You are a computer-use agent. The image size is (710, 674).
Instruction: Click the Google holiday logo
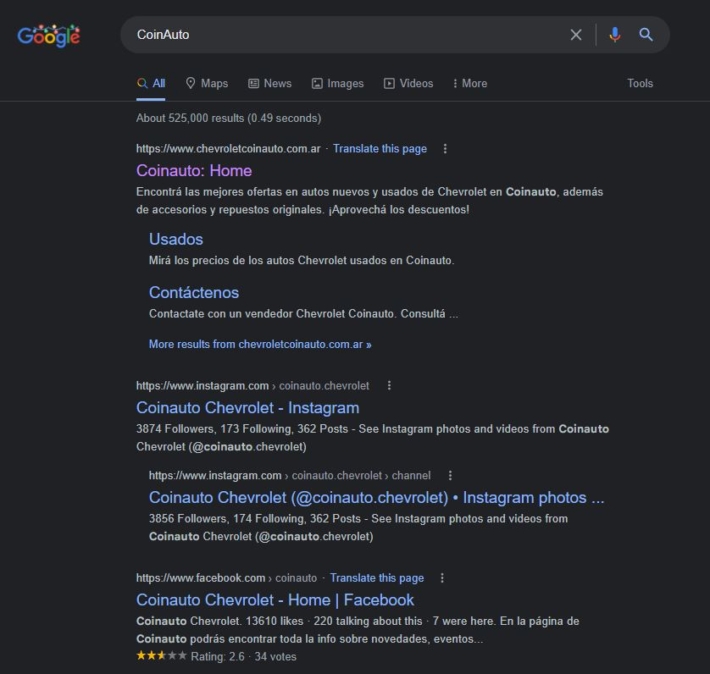tap(48, 35)
